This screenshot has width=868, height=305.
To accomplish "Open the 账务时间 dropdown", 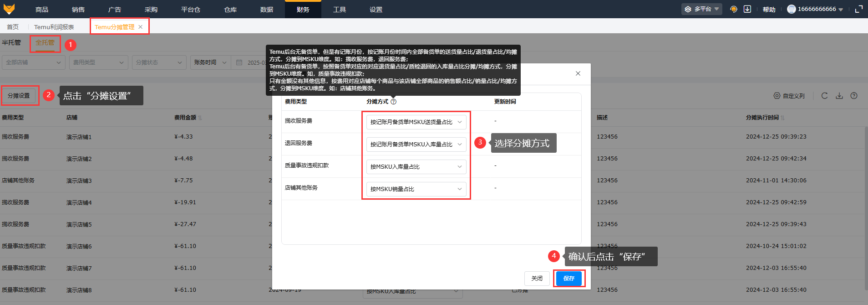I will pyautogui.click(x=210, y=62).
